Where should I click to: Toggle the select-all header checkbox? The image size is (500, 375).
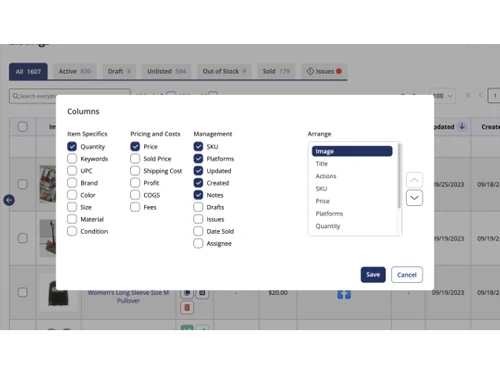point(23,127)
